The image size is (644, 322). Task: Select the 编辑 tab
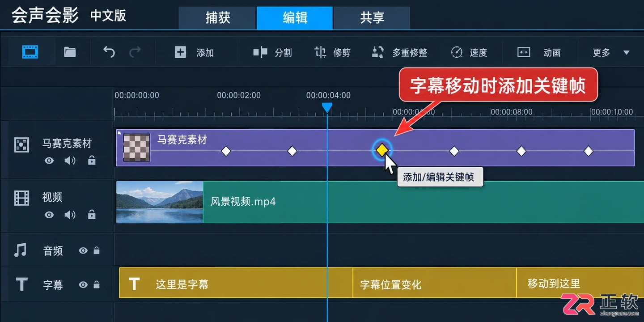pos(295,18)
